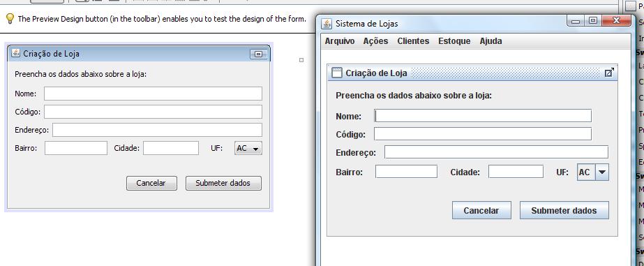
Task: Open the Ajuda menu
Action: [x=491, y=41]
